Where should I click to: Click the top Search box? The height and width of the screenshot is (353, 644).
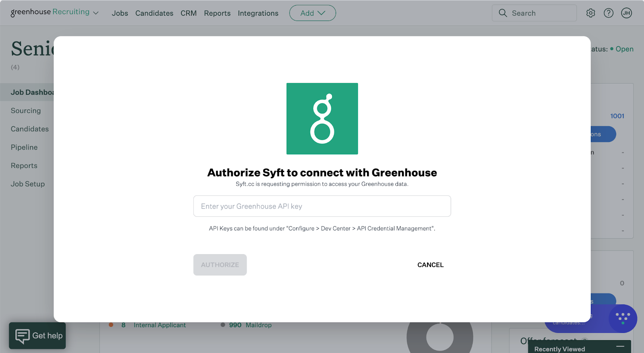534,13
